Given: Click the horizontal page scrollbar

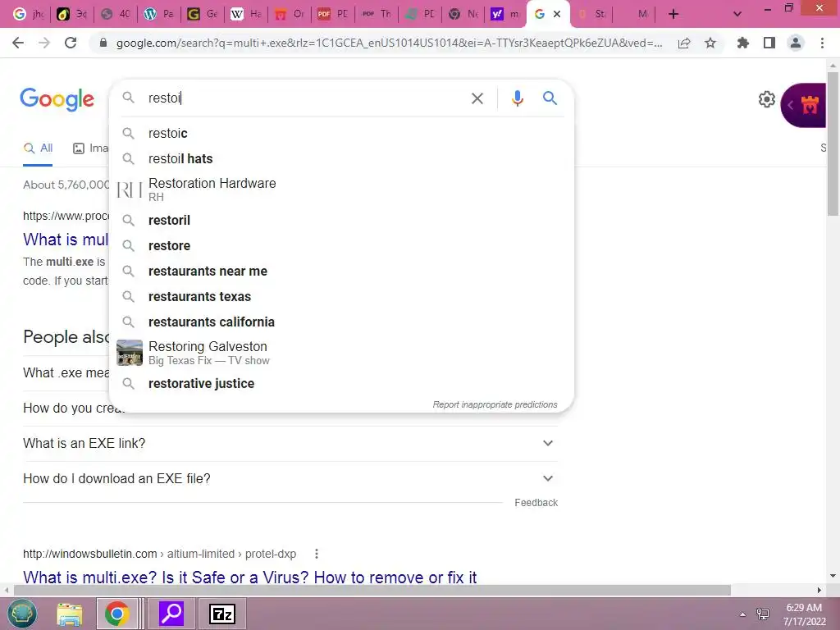Looking at the screenshot, I should pos(372,590).
